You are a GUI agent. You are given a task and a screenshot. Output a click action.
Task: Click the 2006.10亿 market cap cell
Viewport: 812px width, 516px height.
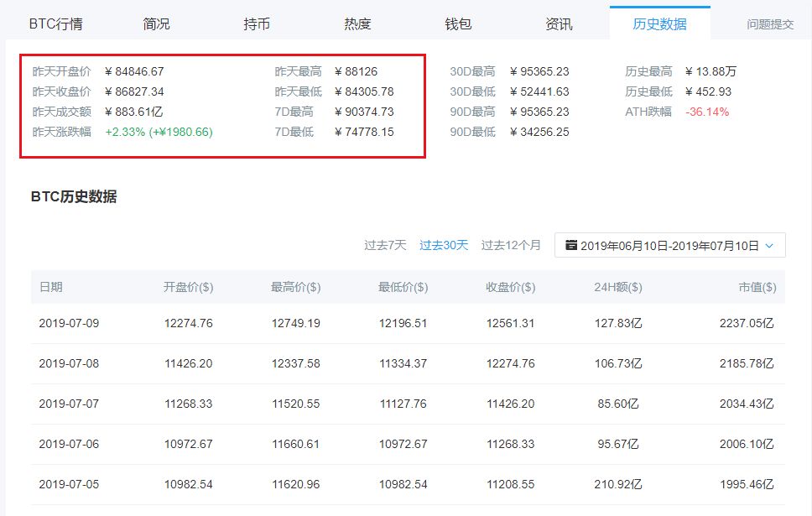[747, 444]
